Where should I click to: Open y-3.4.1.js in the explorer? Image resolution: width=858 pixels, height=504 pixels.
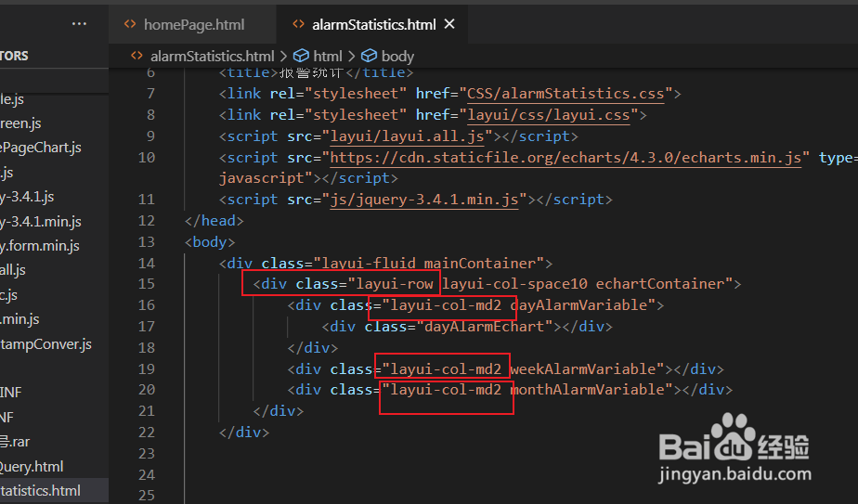tap(27, 197)
